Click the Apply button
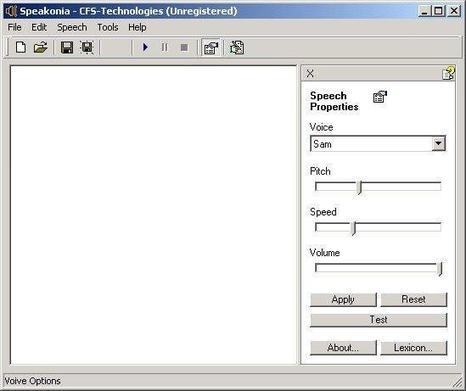466x391 pixels. tap(343, 300)
